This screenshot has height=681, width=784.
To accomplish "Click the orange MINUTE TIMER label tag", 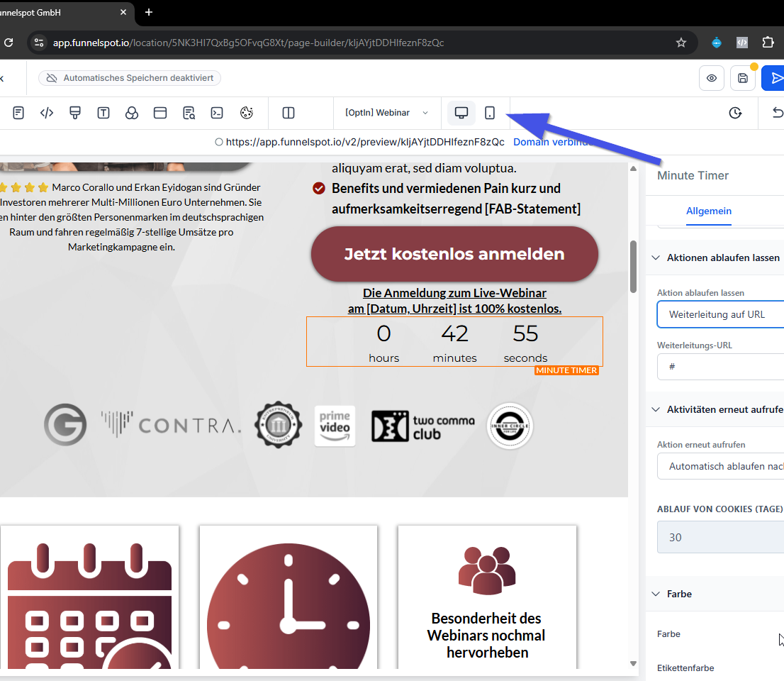I will pos(566,371).
